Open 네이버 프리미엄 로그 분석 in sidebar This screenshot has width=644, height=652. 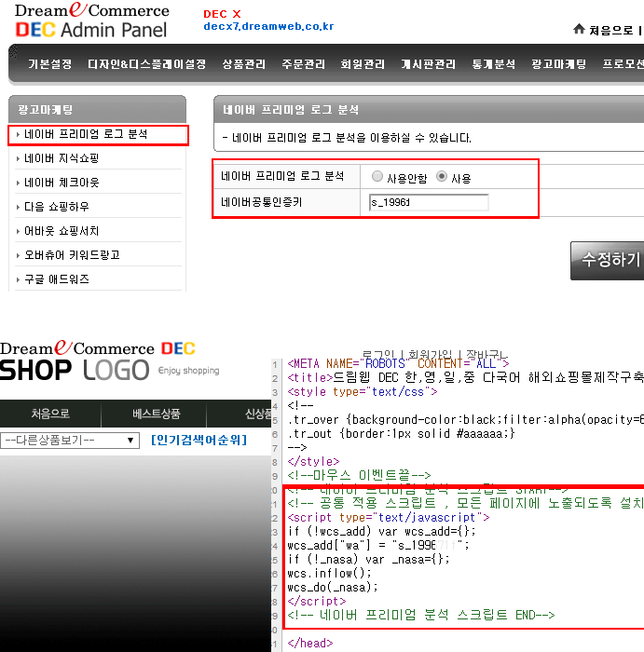pos(86,134)
